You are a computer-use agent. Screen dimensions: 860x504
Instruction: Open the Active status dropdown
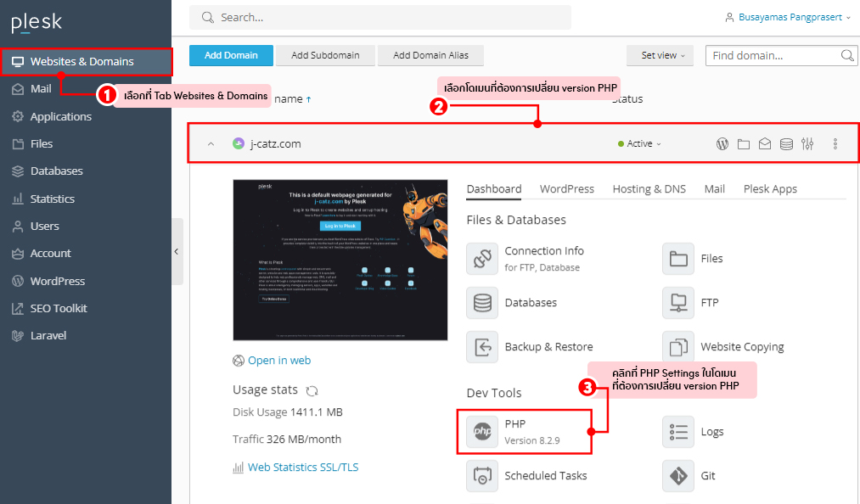coord(639,143)
